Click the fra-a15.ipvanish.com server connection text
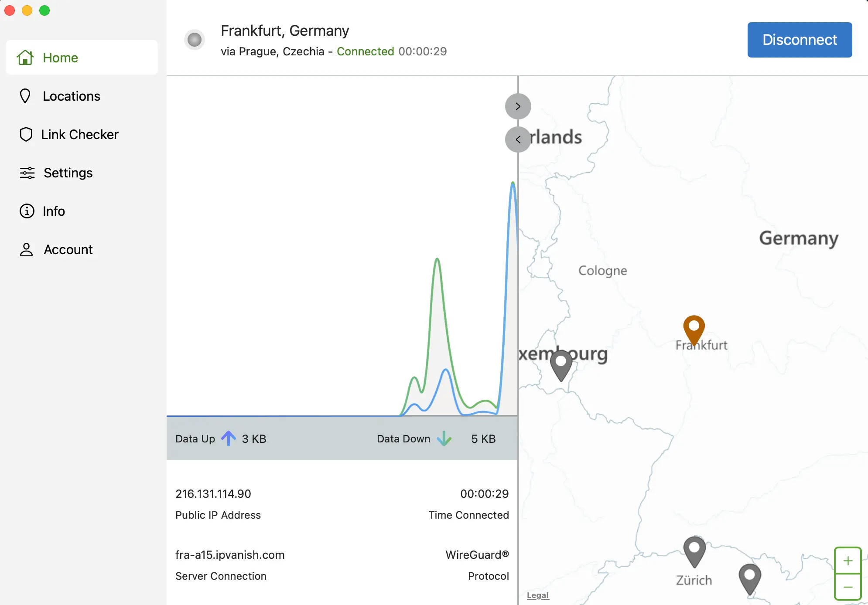868x605 pixels. pyautogui.click(x=230, y=554)
